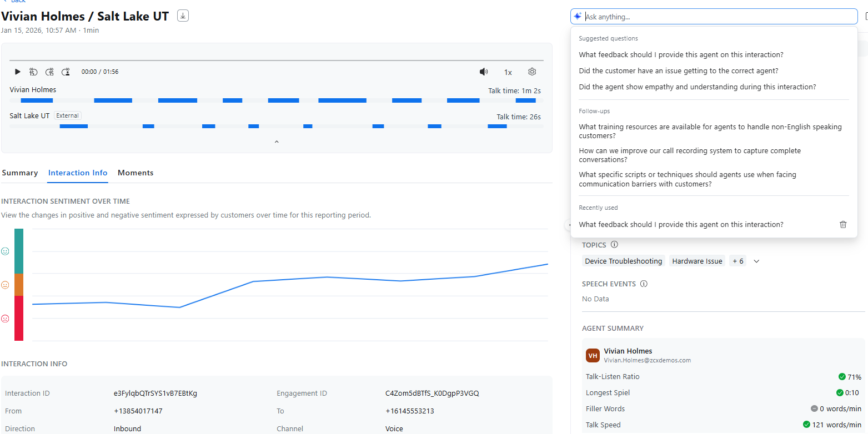Image resolution: width=868 pixels, height=434 pixels.
Task: Download the interaction recording
Action: click(183, 16)
